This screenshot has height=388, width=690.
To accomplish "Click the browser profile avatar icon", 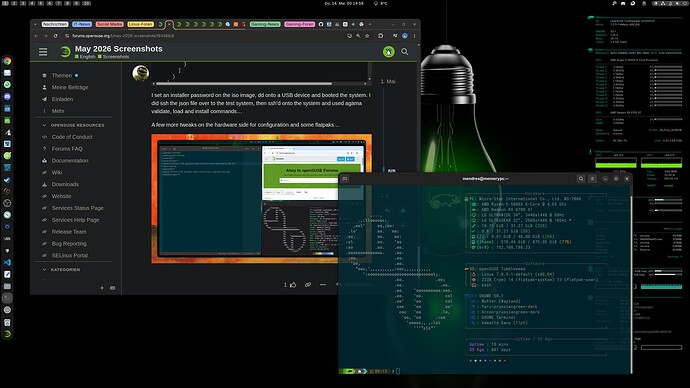I will (405, 36).
